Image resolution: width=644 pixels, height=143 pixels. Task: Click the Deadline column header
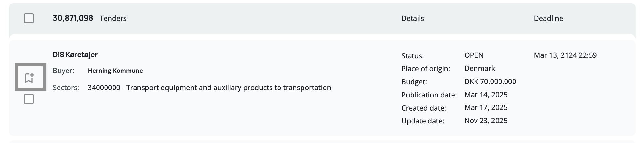(548, 19)
